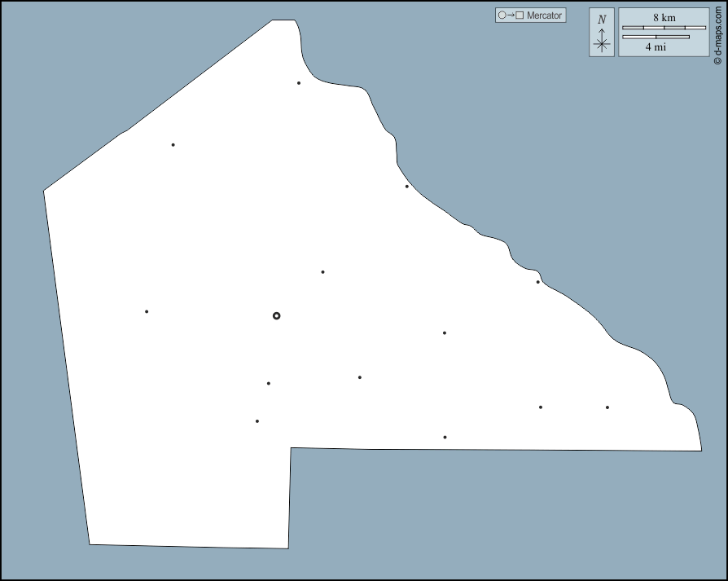Viewport: 728px width, 581px height.
Task: Click the nearest dot below the ring marker
Action: point(269,383)
